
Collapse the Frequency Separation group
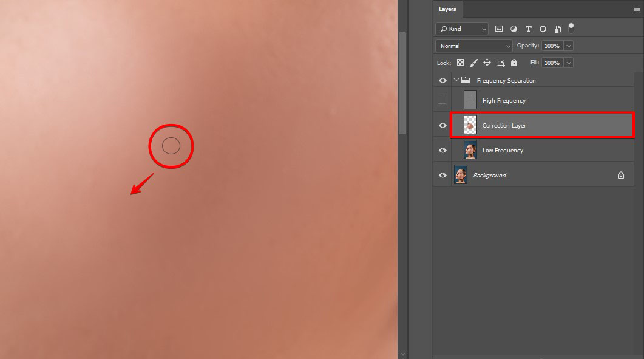tap(456, 80)
